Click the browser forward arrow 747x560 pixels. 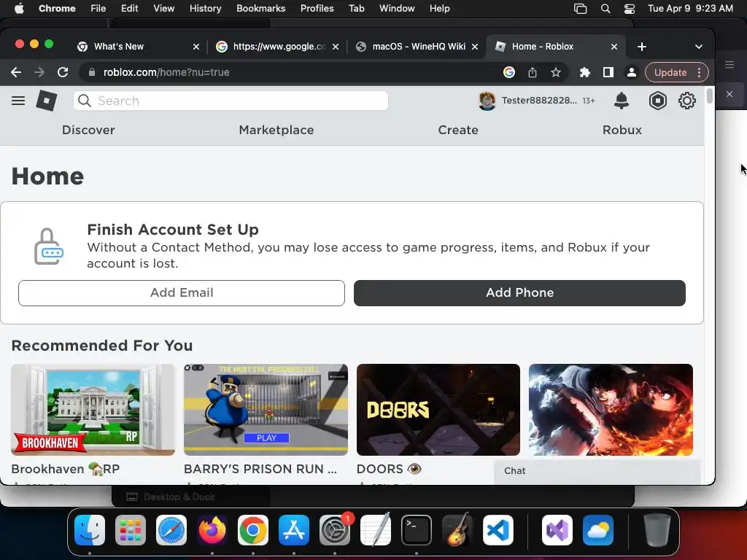coord(39,72)
